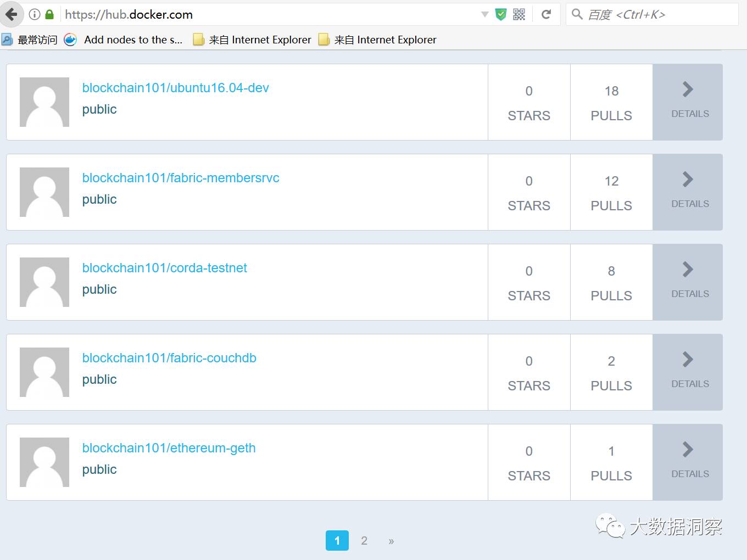This screenshot has width=747, height=560.
Task: Open blockchain101/corda-testnet repository link
Action: [x=165, y=268]
